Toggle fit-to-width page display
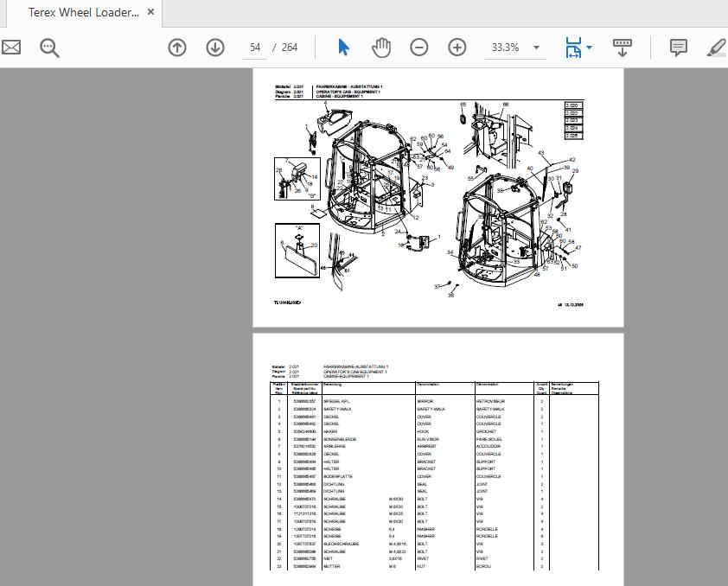This screenshot has height=586, width=728. coord(572,47)
